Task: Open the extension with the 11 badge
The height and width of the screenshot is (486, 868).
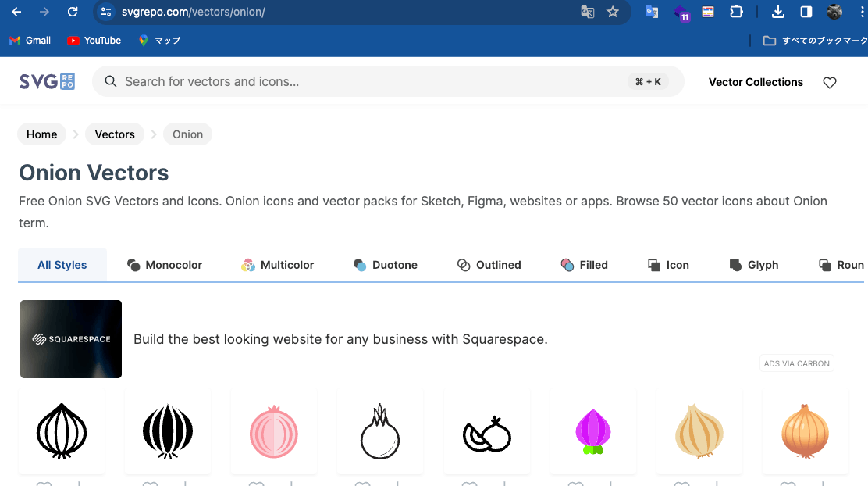Action: pos(681,13)
